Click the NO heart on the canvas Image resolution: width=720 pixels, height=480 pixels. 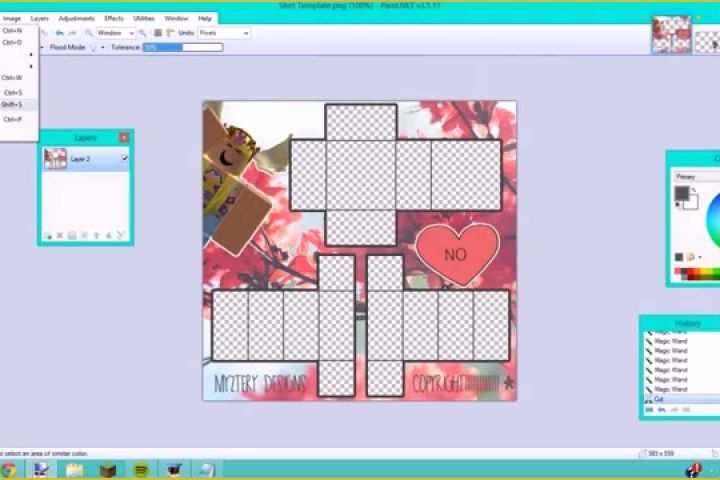point(457,253)
